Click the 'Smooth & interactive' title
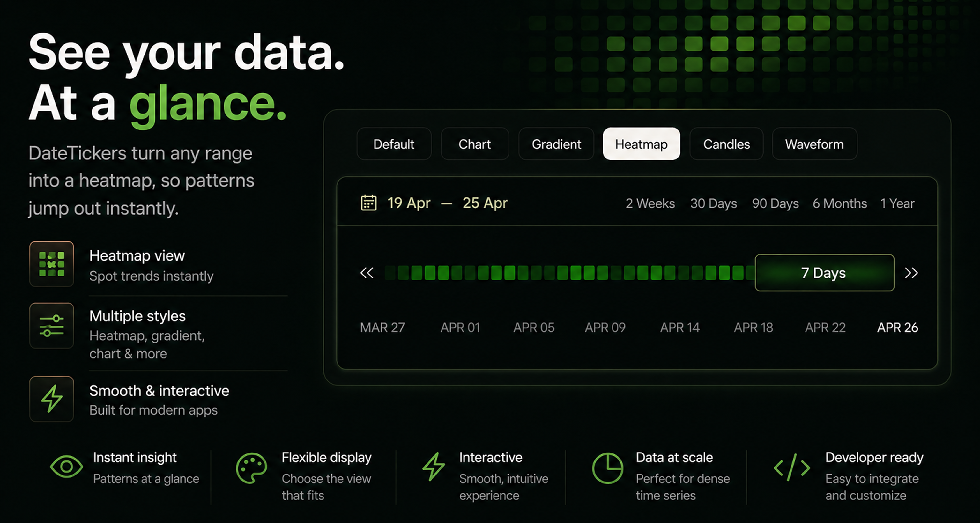 (x=159, y=391)
